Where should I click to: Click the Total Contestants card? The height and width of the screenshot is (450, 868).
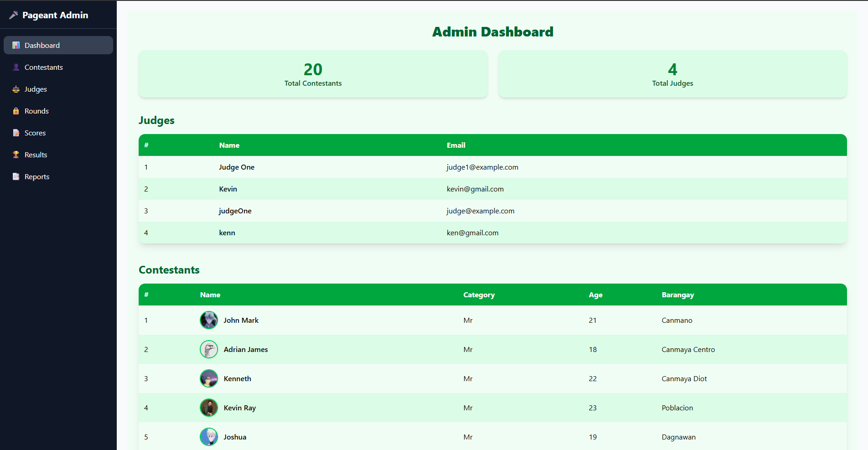313,74
